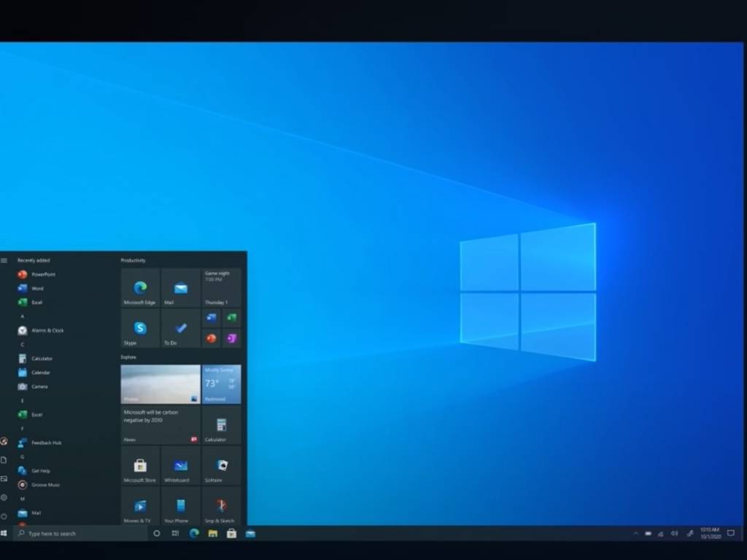Viewport: 747px width, 560px height.
Task: Open the Whiteboard tile
Action: [181, 465]
